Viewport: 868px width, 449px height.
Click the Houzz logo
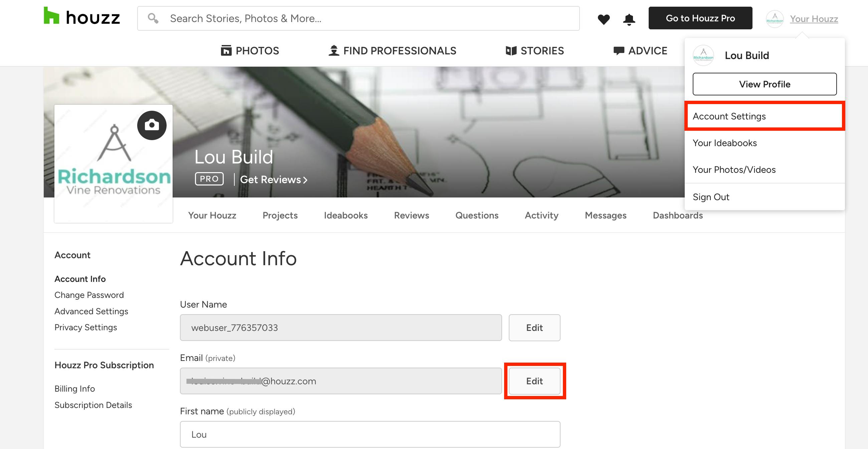(x=82, y=16)
